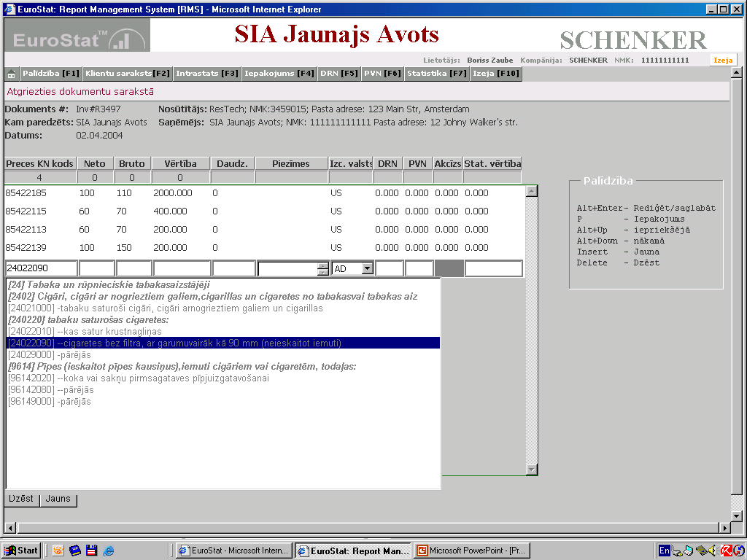Click Internet Explorer quick launch icon

point(109,551)
